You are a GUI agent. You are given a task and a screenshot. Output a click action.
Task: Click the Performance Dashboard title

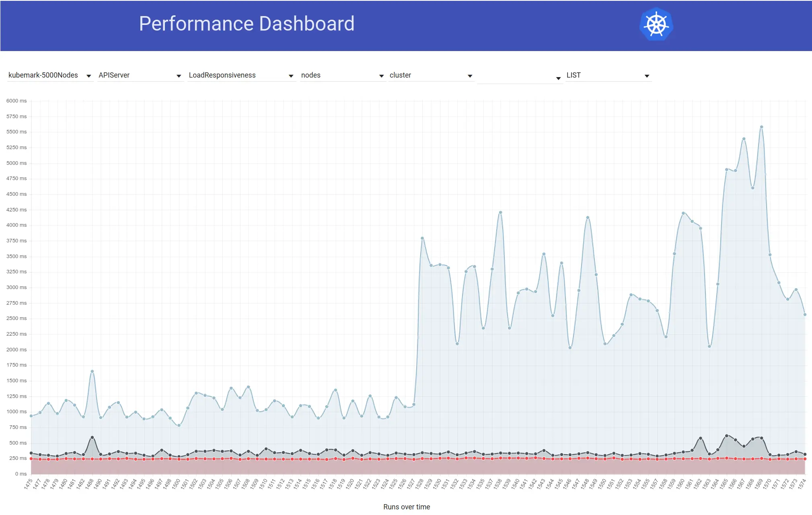click(247, 24)
